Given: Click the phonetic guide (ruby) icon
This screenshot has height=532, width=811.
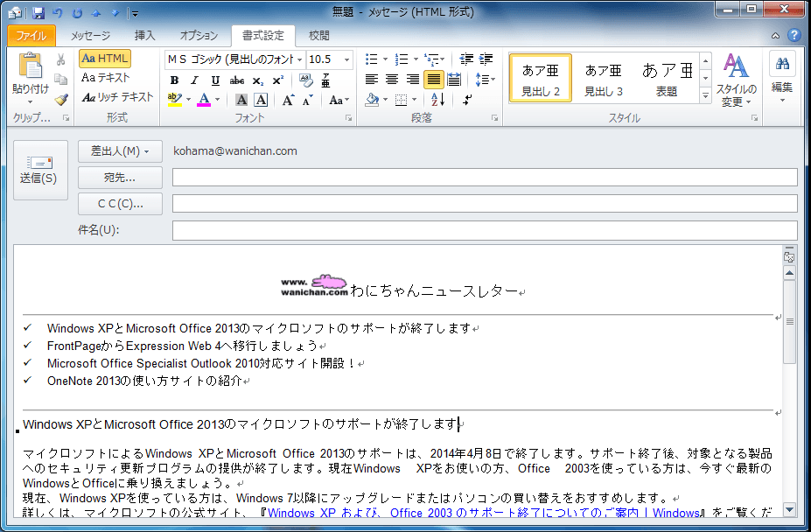Looking at the screenshot, I should [325, 80].
